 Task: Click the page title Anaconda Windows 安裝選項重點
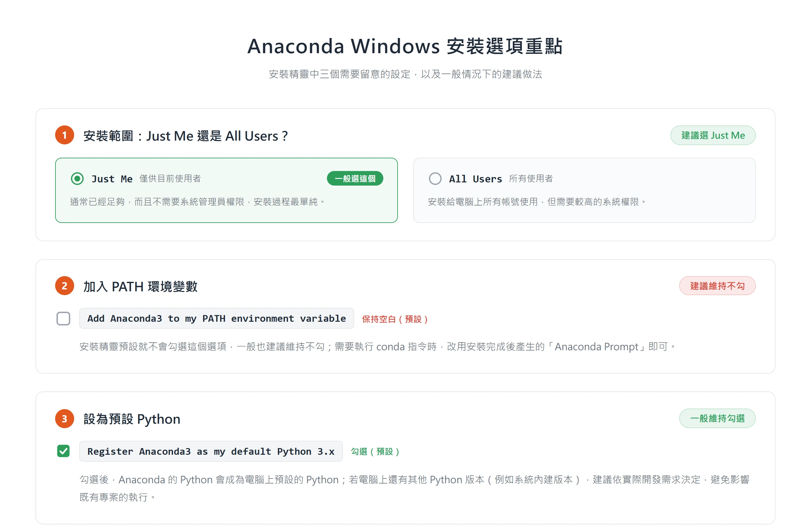(x=405, y=46)
